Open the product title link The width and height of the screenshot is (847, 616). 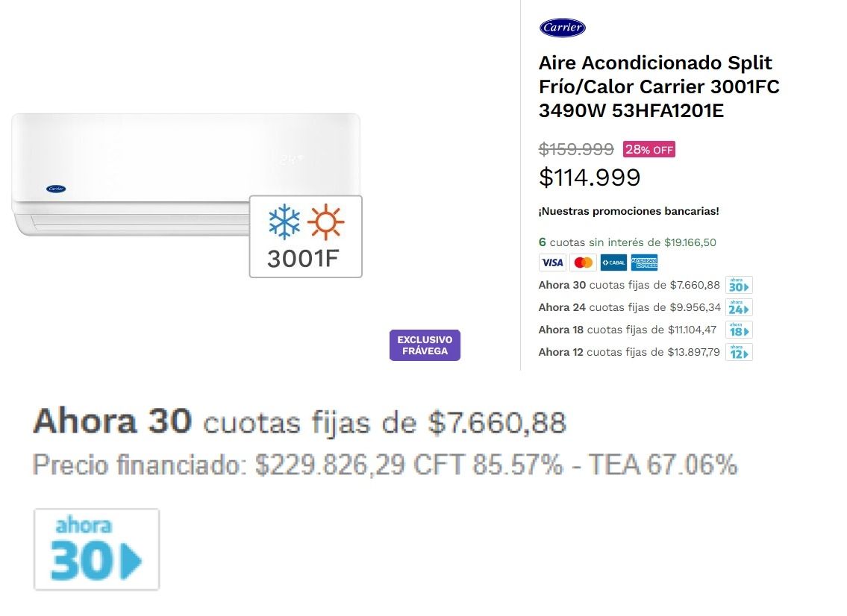659,87
